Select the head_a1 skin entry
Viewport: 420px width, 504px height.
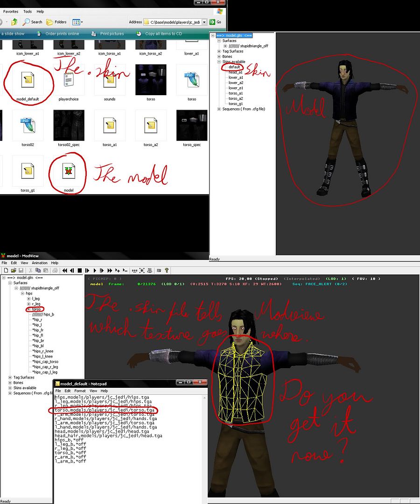[x=236, y=72]
